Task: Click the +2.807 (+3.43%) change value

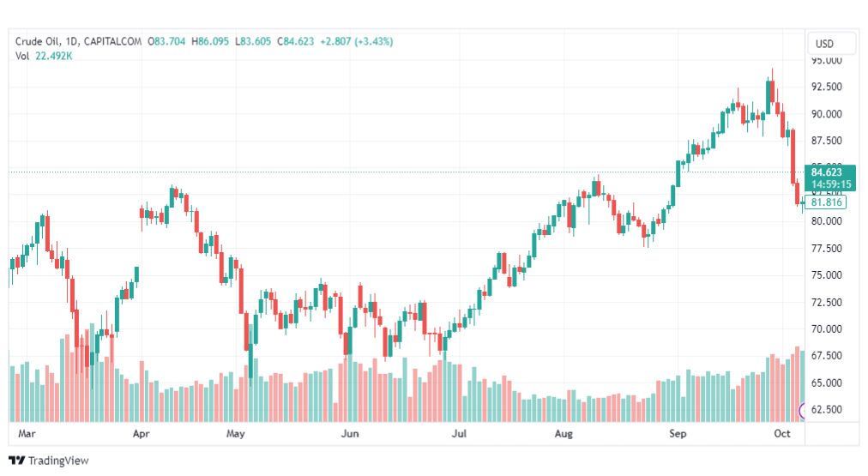Action: point(357,41)
